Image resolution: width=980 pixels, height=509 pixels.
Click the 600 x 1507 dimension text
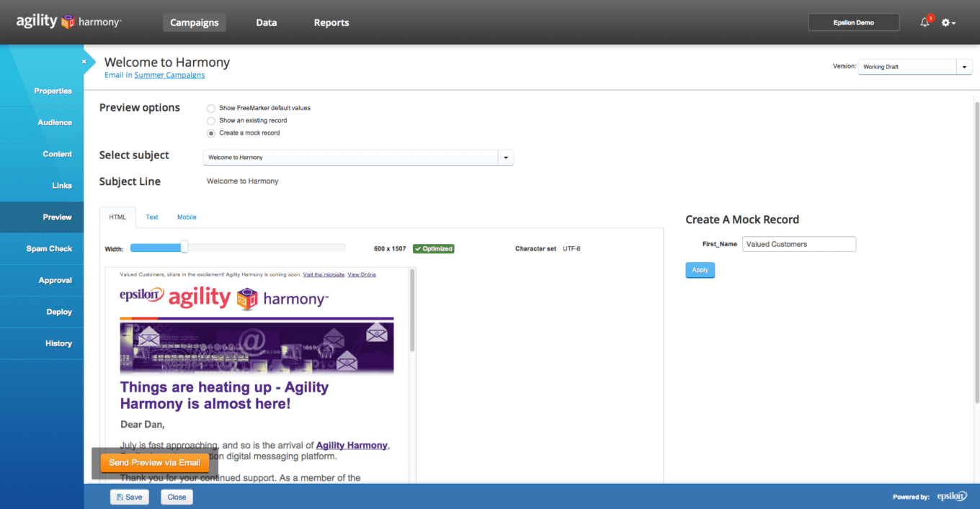[390, 249]
